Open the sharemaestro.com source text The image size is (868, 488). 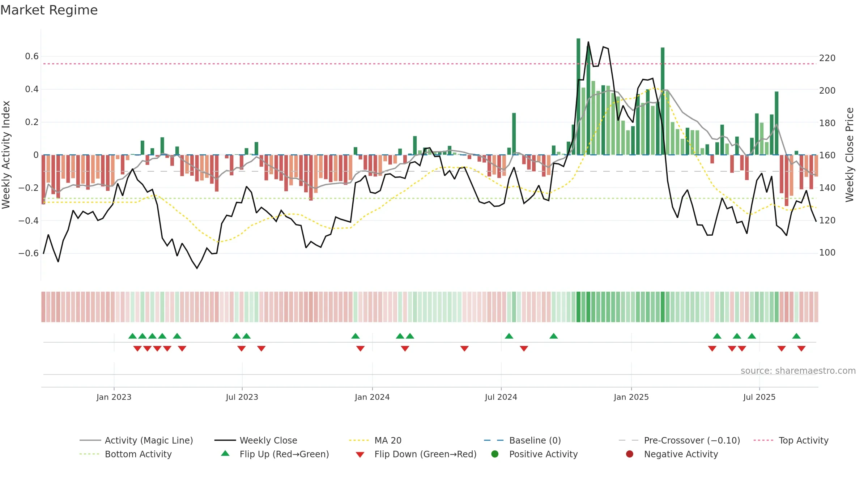[x=798, y=371]
